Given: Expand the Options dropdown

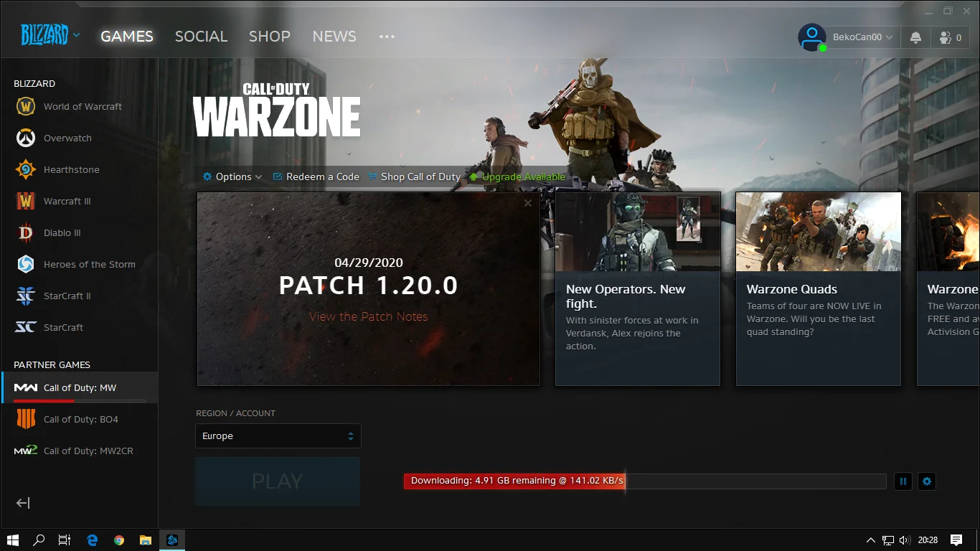Looking at the screenshot, I should click(232, 176).
